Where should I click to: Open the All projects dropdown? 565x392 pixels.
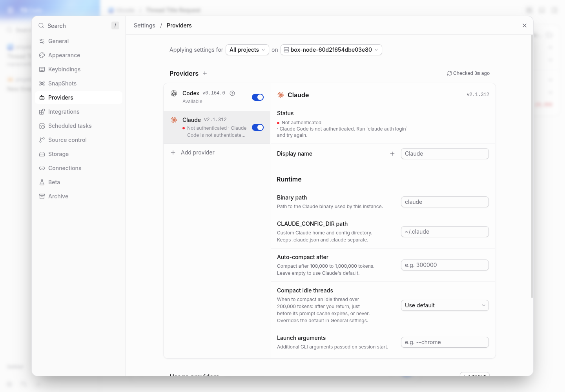(247, 50)
